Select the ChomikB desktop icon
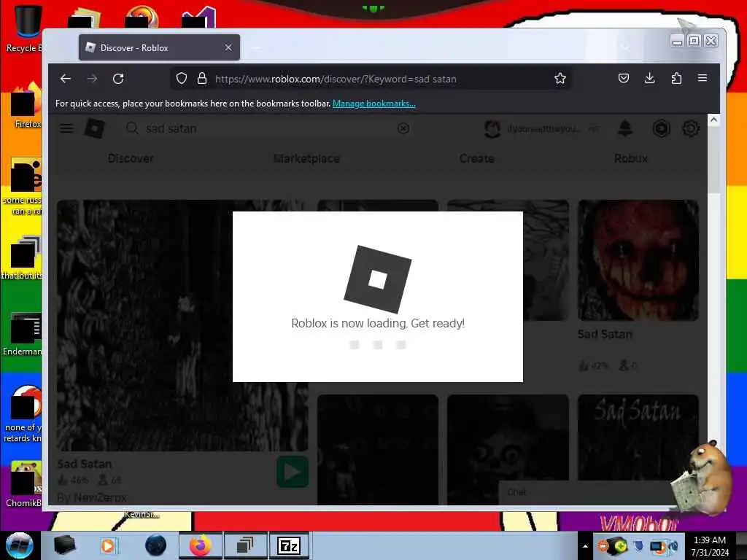This screenshot has width=747, height=560. coord(24,484)
